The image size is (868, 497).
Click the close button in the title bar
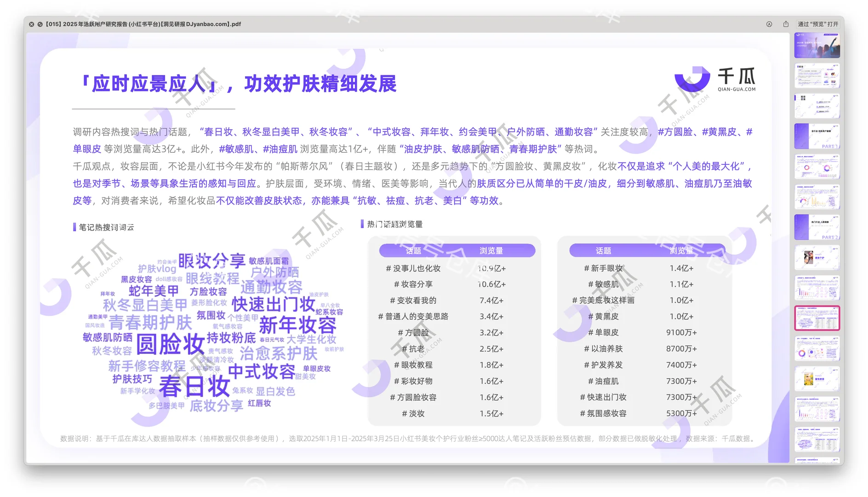click(31, 24)
